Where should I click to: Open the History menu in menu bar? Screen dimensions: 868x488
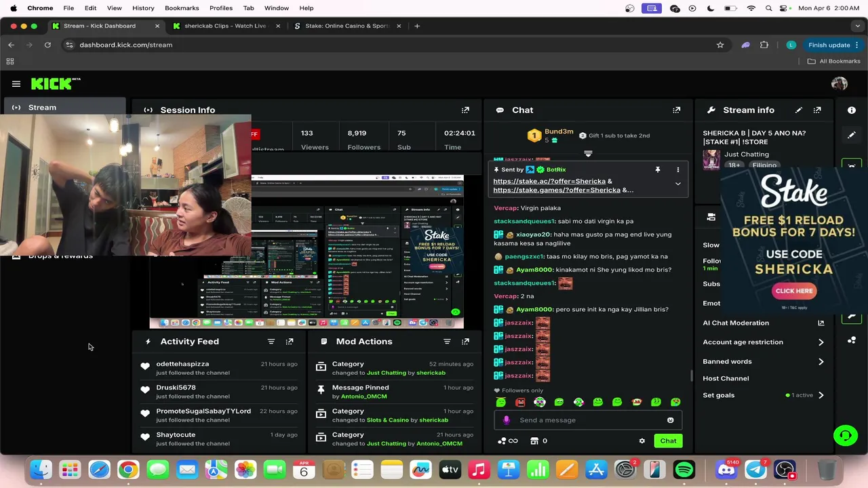[x=143, y=8]
